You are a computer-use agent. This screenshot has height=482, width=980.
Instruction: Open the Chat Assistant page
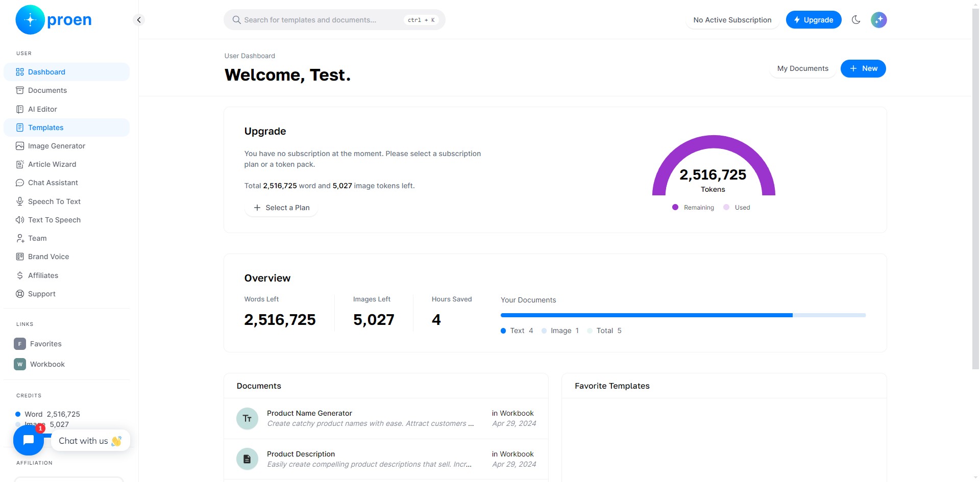(x=53, y=183)
